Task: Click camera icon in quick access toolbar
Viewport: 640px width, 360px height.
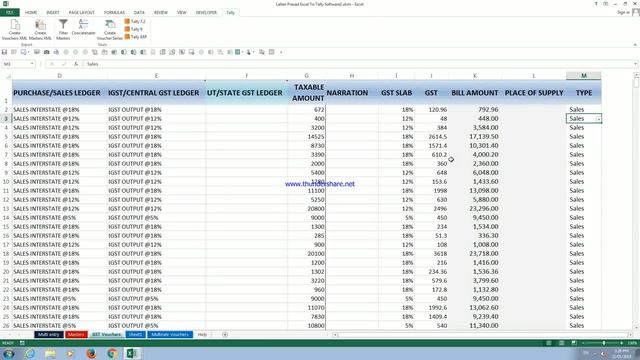Action: click(x=47, y=52)
